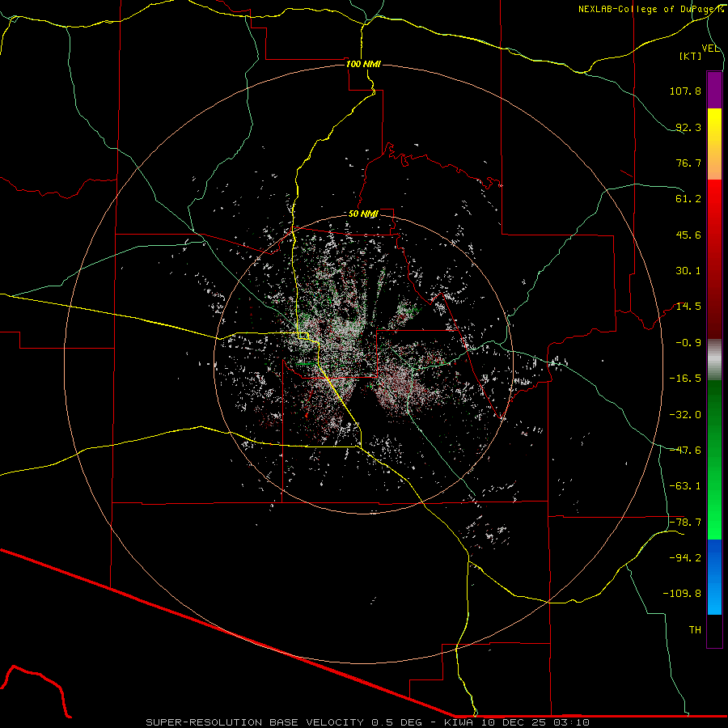This screenshot has height=728, width=728.
Task: Click the TH legend label
Action: point(695,630)
